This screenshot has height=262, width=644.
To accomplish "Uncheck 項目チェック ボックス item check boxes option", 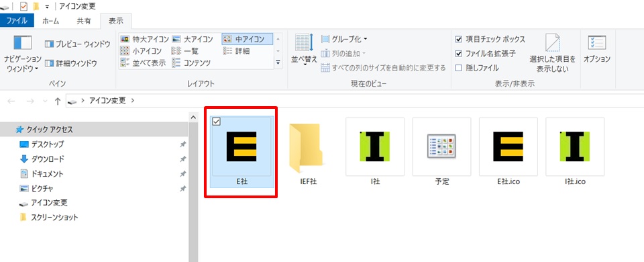I will pyautogui.click(x=490, y=40).
